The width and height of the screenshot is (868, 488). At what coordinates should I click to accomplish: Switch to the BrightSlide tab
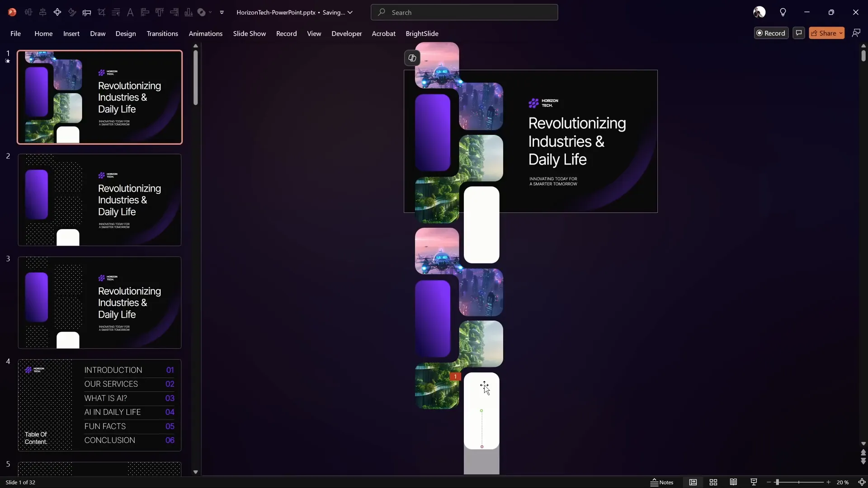(x=422, y=33)
